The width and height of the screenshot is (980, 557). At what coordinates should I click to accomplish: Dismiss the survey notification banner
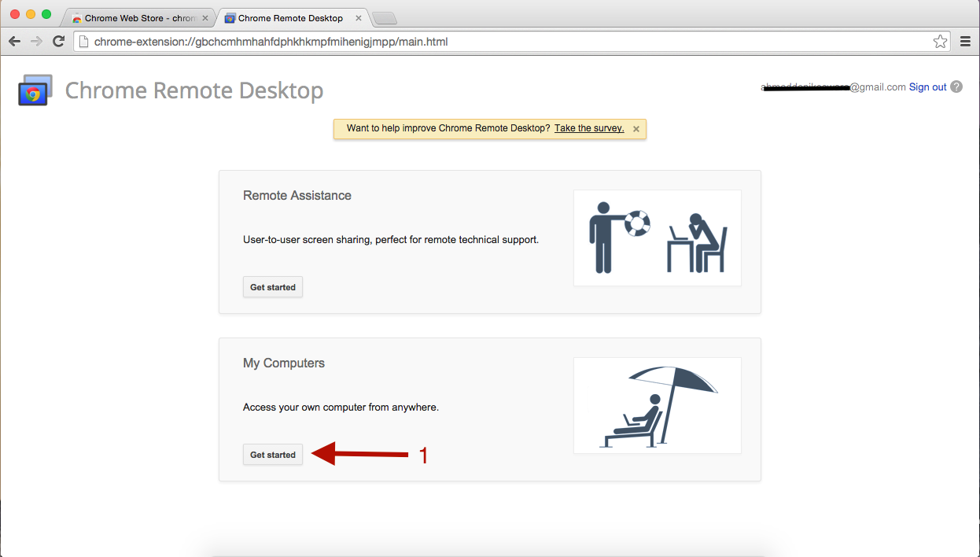tap(636, 129)
